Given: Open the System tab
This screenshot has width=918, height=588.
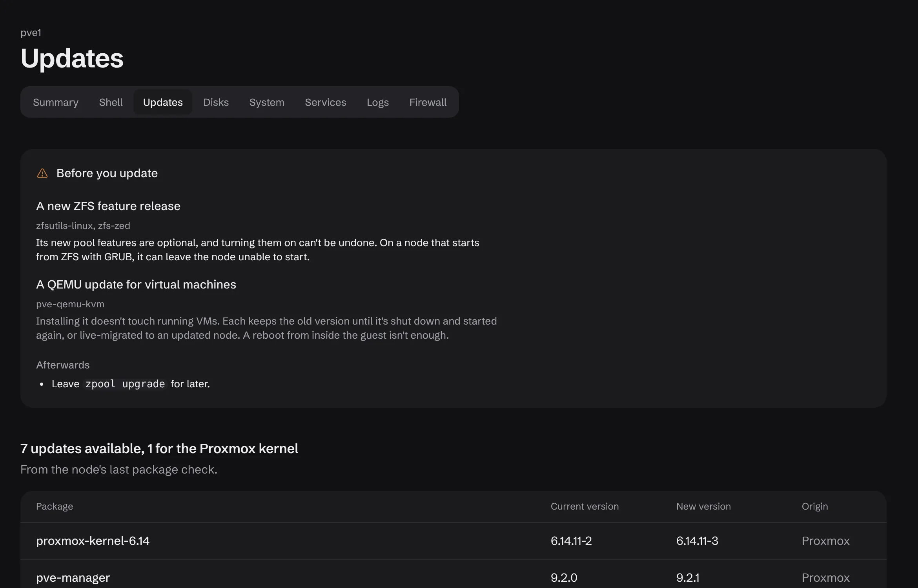Looking at the screenshot, I should tap(267, 102).
